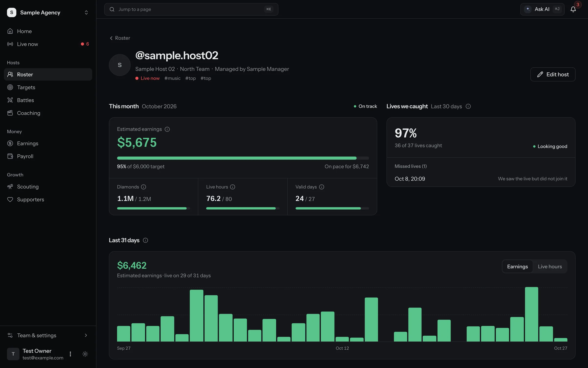Open the Payroll page from sidebar

click(x=48, y=156)
